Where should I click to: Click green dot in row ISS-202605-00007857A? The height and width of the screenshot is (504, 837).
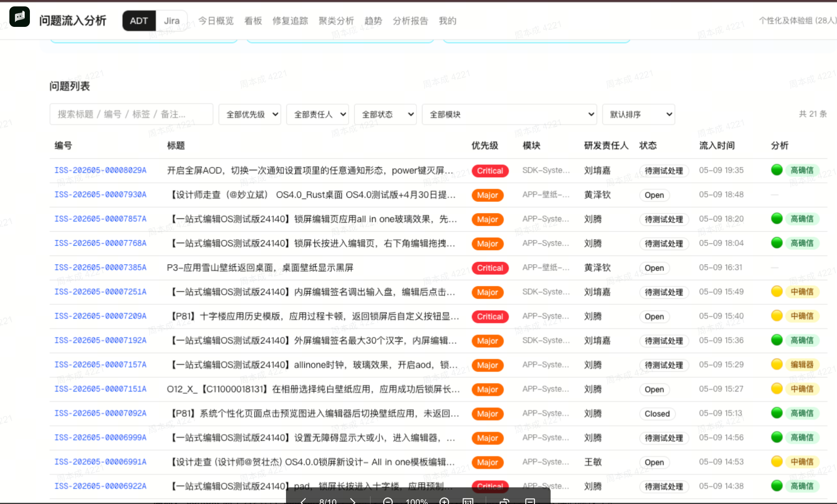(777, 218)
